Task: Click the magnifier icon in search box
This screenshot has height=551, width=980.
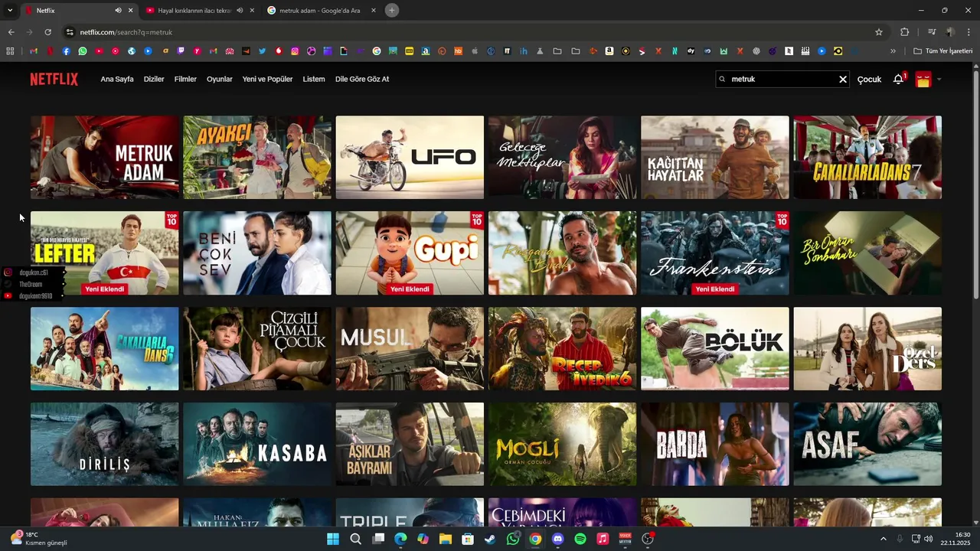Action: (722, 79)
